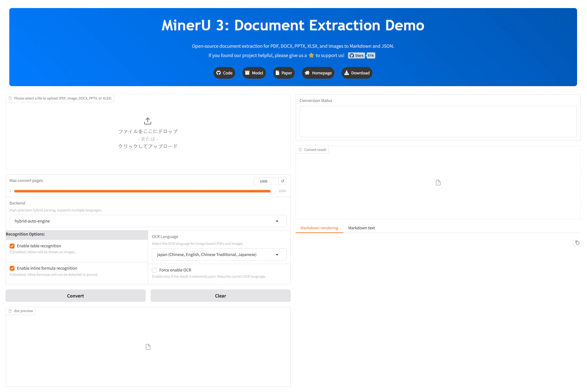
Task: Click the 61k star count badge
Action: pos(371,55)
